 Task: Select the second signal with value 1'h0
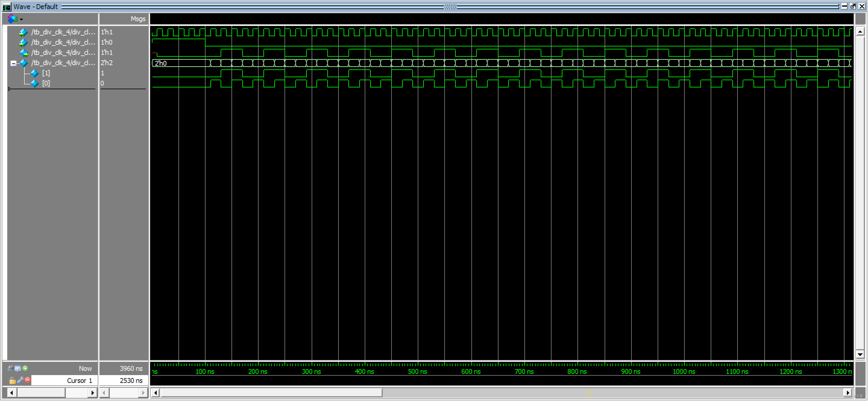click(63, 43)
